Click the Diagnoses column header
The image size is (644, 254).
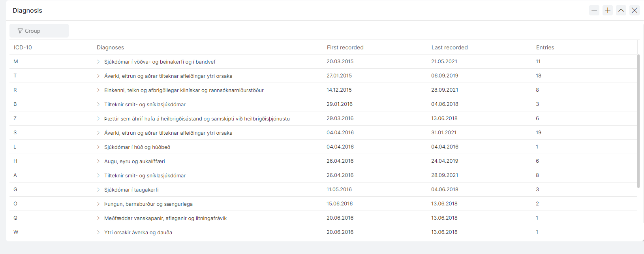pyautogui.click(x=110, y=47)
